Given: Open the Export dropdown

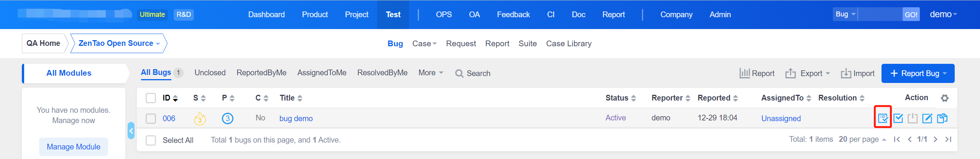Looking at the screenshot, I should [807, 73].
